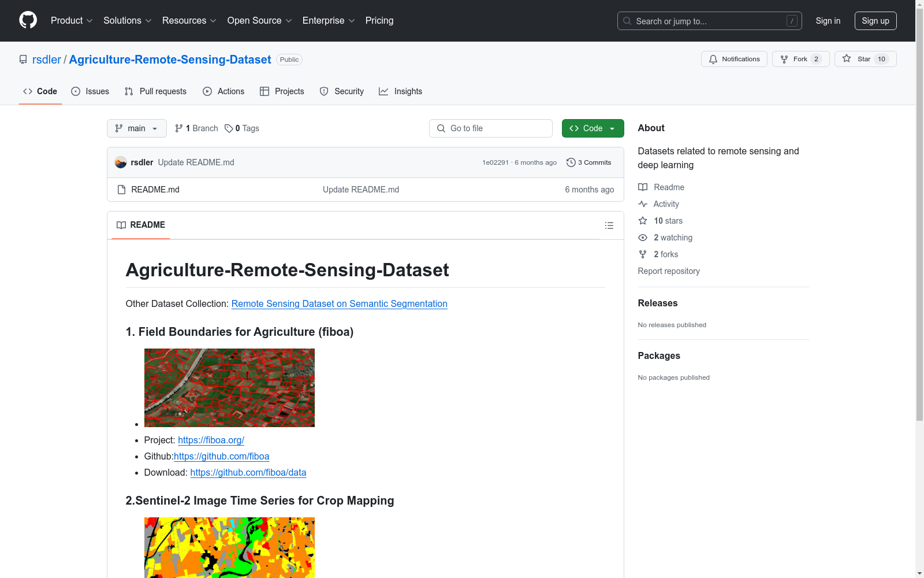Click the Sign in link
The width and height of the screenshot is (924, 578).
click(x=828, y=21)
